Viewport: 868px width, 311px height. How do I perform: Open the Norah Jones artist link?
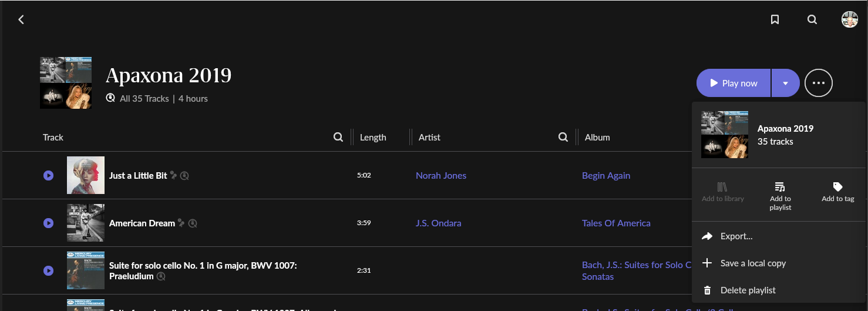click(441, 175)
